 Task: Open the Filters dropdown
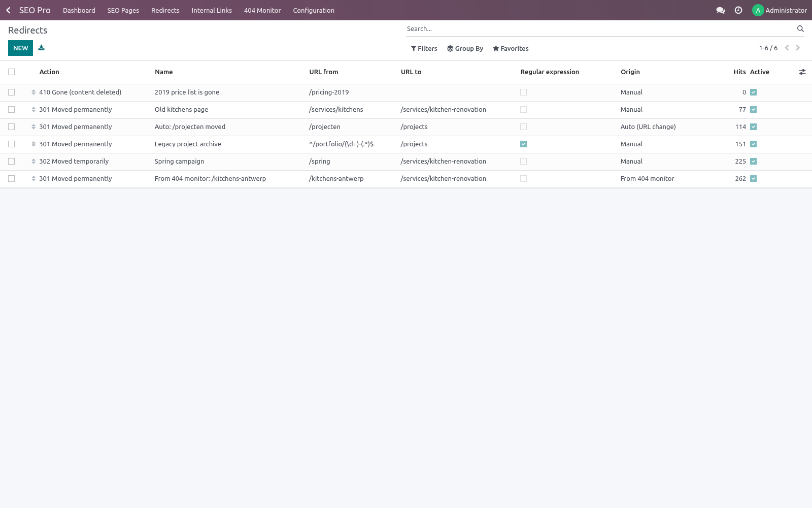(424, 49)
